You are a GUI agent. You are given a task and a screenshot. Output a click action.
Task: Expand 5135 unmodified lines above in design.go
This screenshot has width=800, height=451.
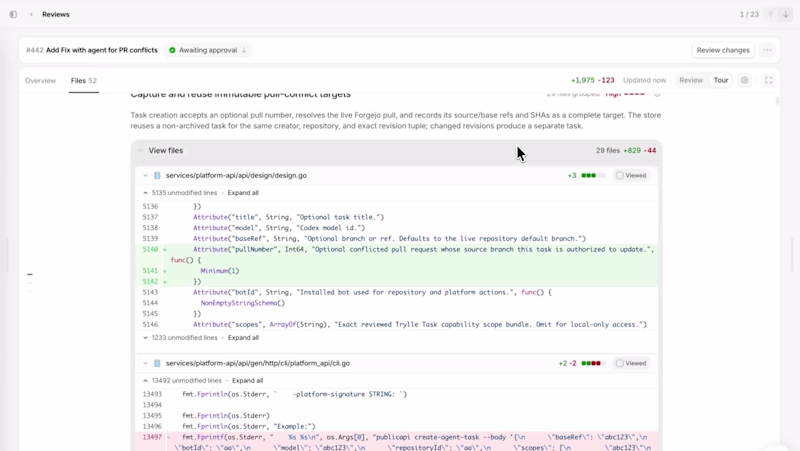click(x=145, y=193)
